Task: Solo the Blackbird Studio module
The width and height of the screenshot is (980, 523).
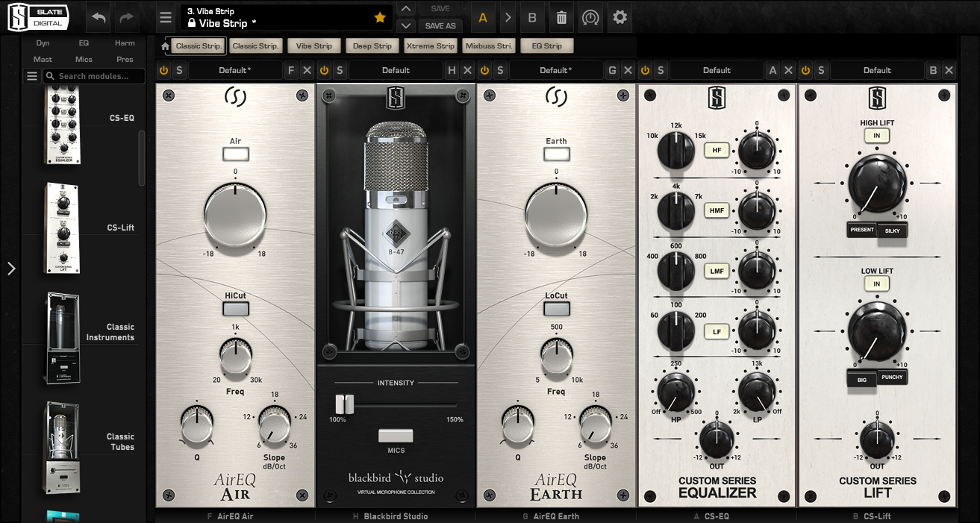Action: 340,70
